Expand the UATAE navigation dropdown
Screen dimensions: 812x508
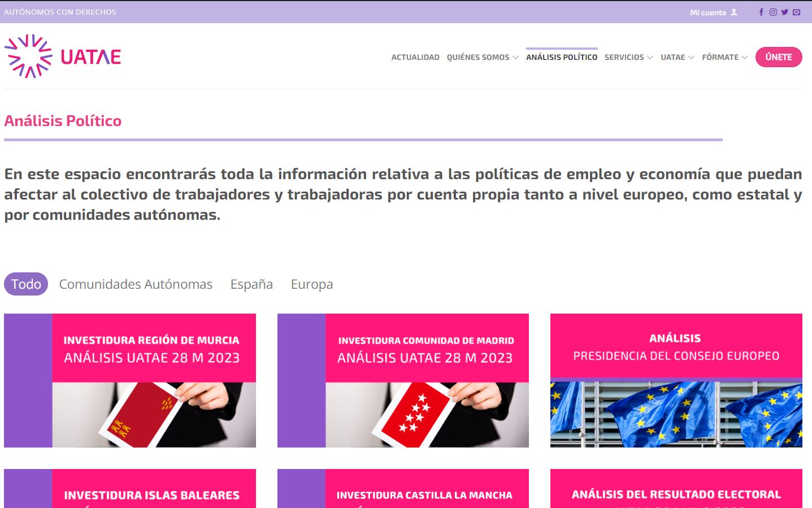coord(677,57)
